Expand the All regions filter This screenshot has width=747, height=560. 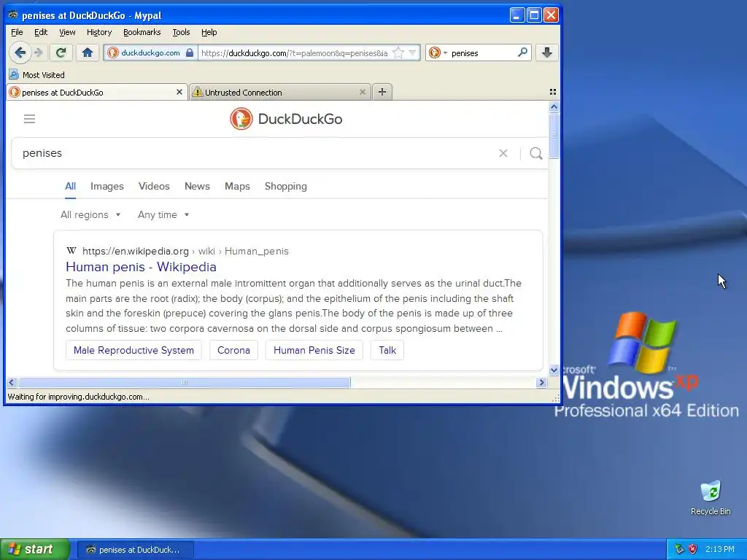[90, 215]
